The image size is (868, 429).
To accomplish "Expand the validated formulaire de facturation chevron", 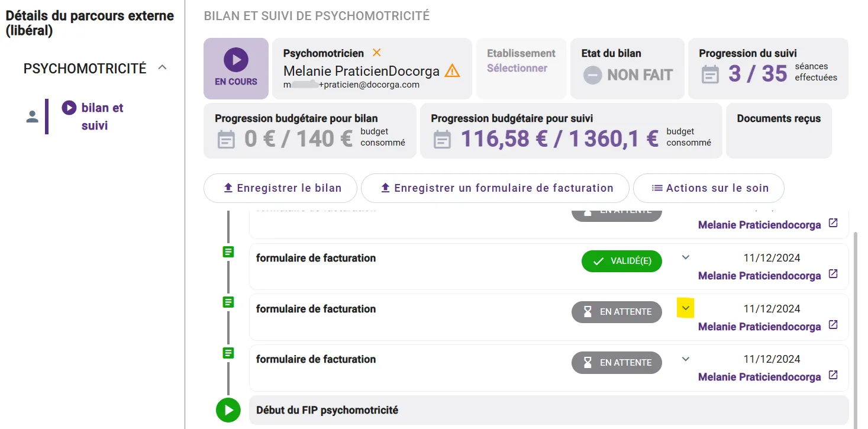I will point(686,257).
